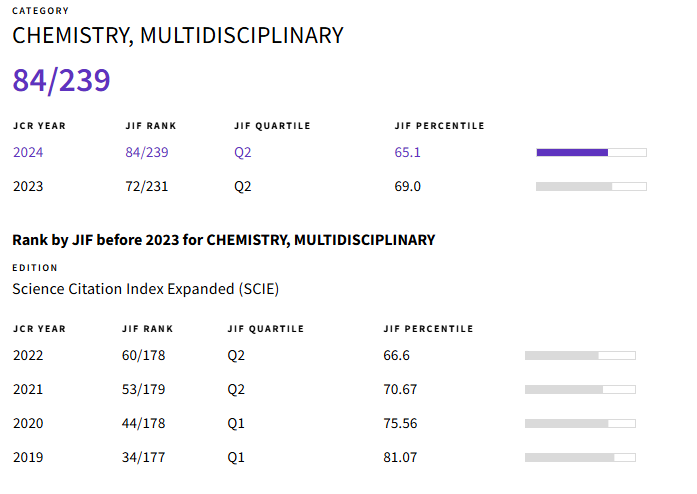Screen dimensions: 697x494
Task: Click the 84/239 JIF rank link in the 2024 row
Action: point(147,152)
